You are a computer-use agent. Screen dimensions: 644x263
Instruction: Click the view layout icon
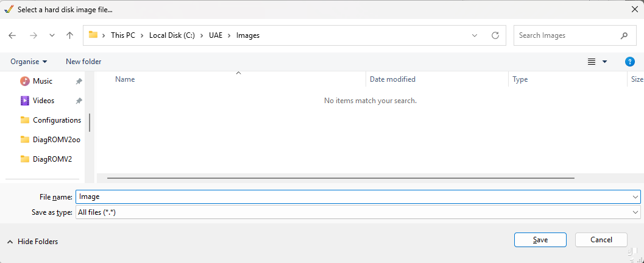(x=591, y=62)
